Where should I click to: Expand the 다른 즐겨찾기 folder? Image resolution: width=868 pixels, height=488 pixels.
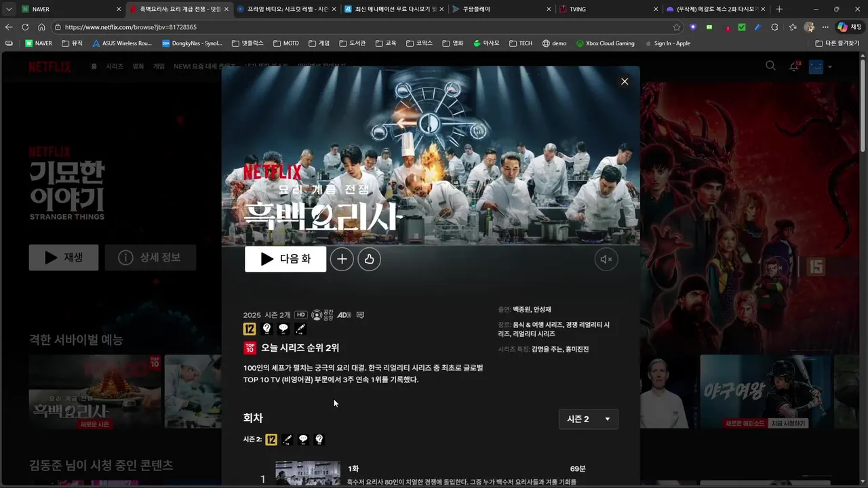point(839,43)
